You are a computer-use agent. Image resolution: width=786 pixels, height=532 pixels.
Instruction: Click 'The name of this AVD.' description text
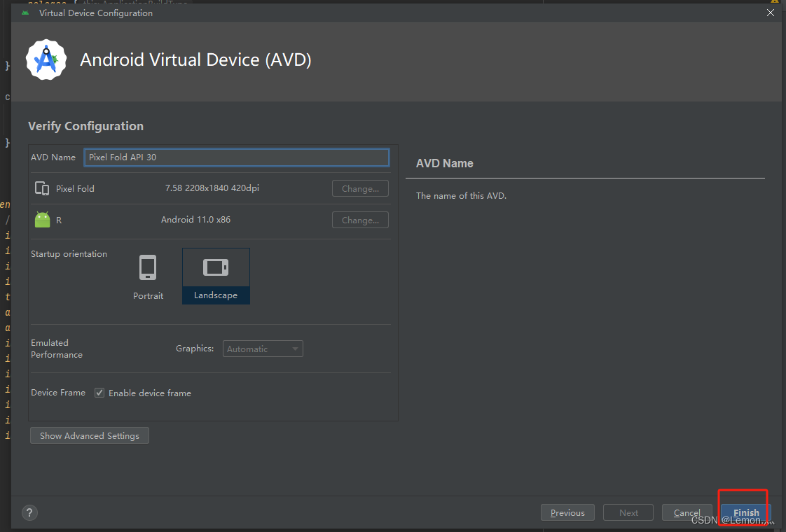[x=461, y=196]
